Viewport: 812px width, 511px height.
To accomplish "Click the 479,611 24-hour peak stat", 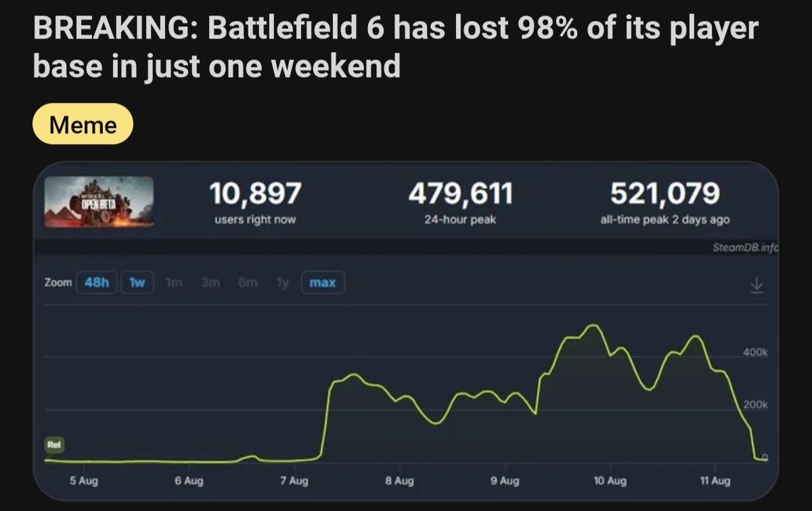I will pos(460,202).
